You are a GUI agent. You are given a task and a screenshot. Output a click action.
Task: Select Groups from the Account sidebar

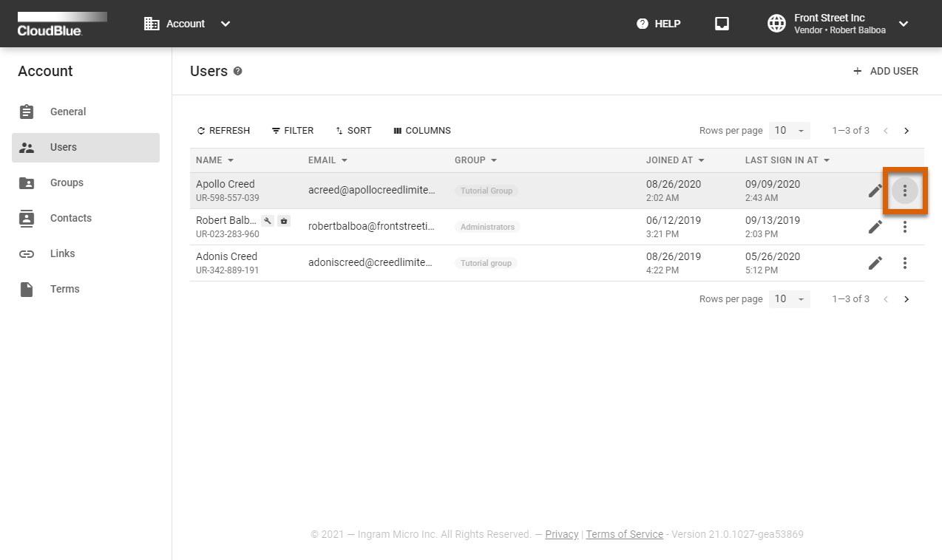coord(67,182)
